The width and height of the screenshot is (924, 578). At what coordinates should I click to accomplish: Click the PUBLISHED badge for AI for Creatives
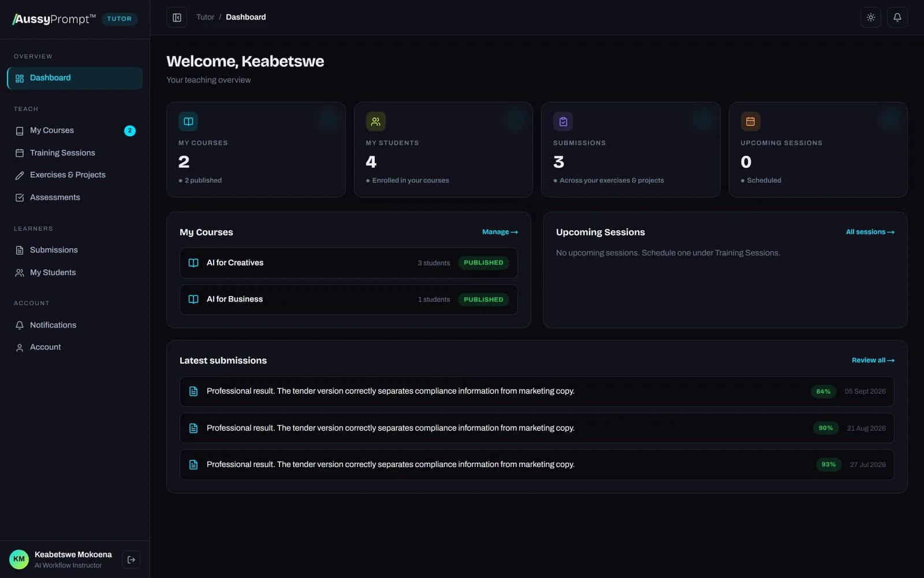click(483, 263)
